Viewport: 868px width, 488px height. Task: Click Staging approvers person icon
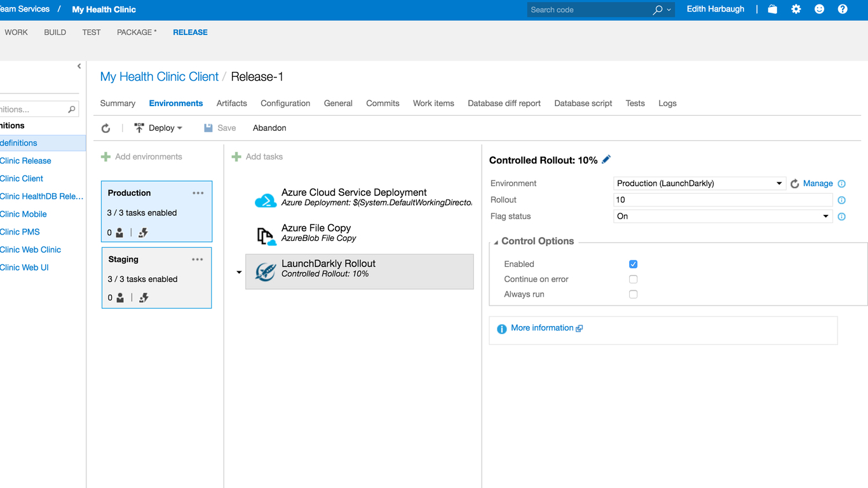point(120,297)
